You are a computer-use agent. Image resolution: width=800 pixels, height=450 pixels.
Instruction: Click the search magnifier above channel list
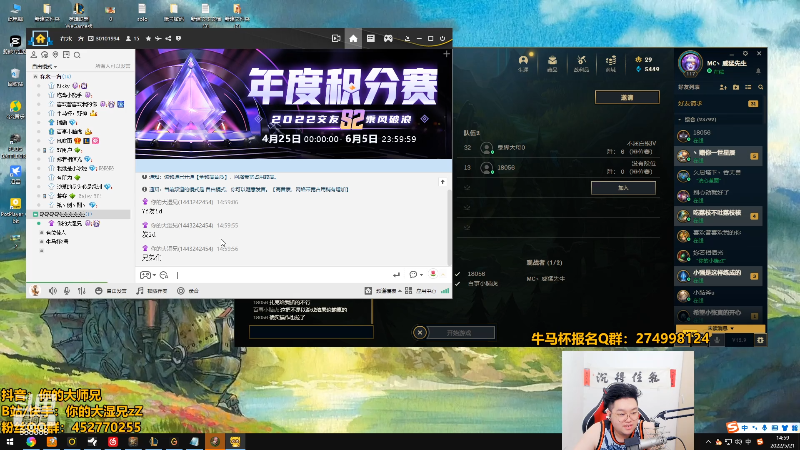point(77,55)
